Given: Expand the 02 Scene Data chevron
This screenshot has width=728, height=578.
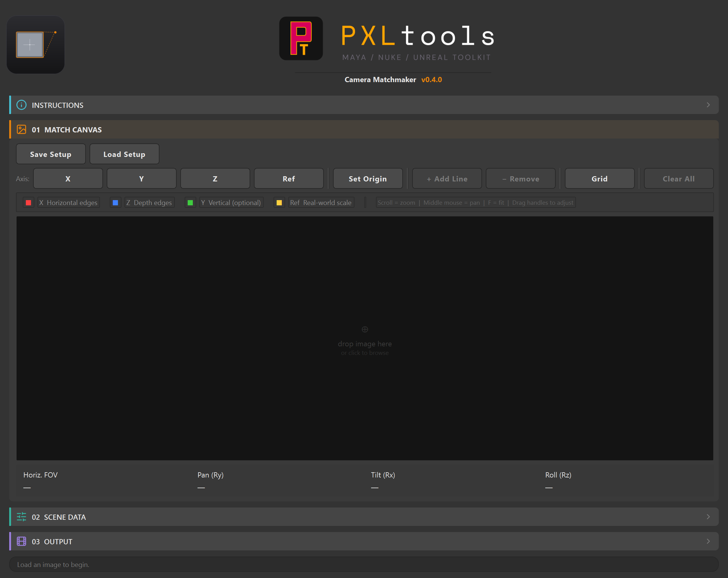Looking at the screenshot, I should pos(708,517).
